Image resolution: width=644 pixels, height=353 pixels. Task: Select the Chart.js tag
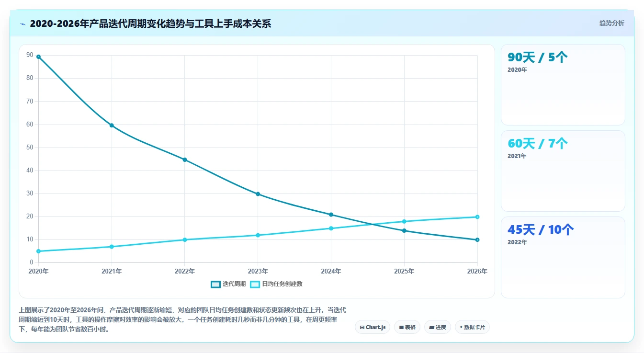coord(373,327)
